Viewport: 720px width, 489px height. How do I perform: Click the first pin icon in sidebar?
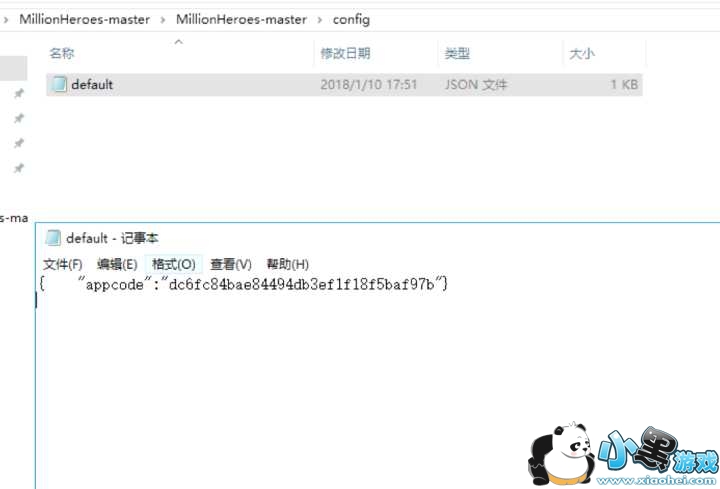[x=19, y=94]
